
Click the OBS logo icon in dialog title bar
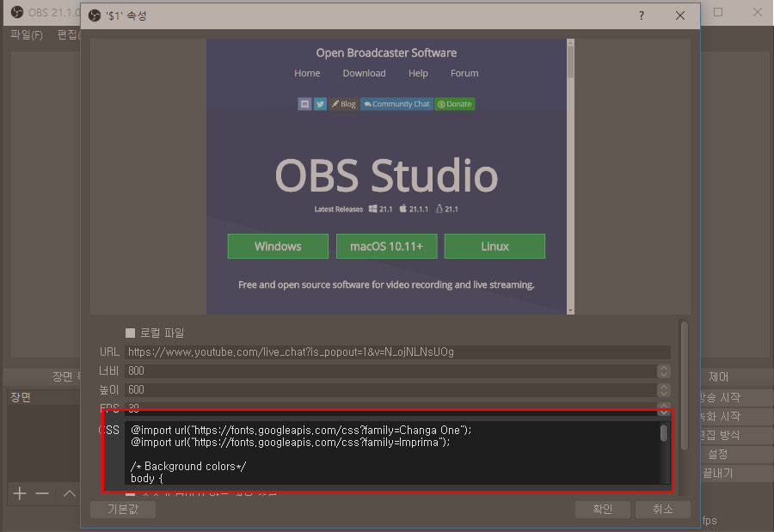pyautogui.click(x=95, y=15)
